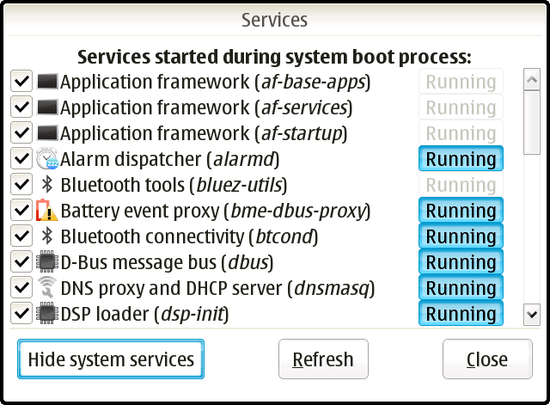Uncheck the af-startup service checkbox
Screen dimensions: 550x405
(x=21, y=133)
